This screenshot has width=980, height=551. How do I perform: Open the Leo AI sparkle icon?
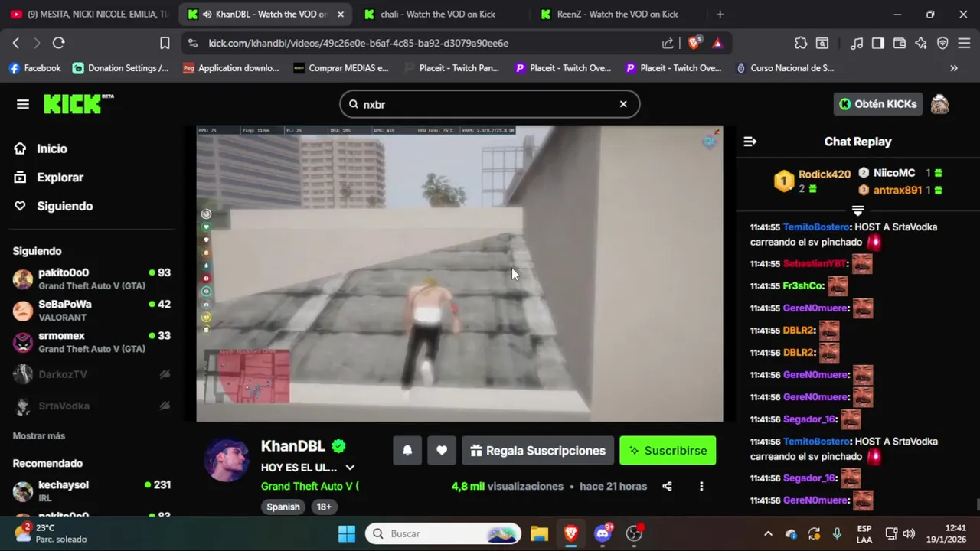[x=921, y=44]
